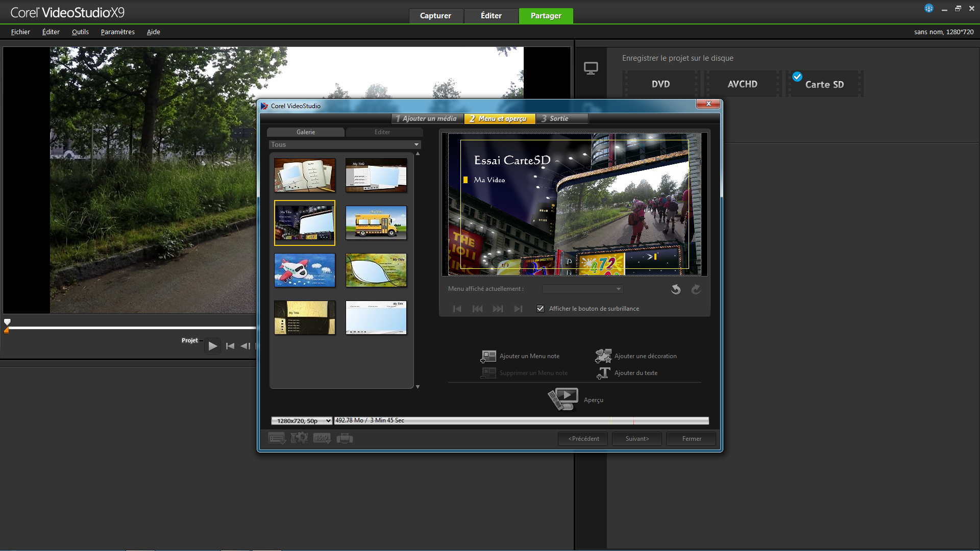Open the settings and options list icon
This screenshot has width=980, height=551.
coord(277,438)
